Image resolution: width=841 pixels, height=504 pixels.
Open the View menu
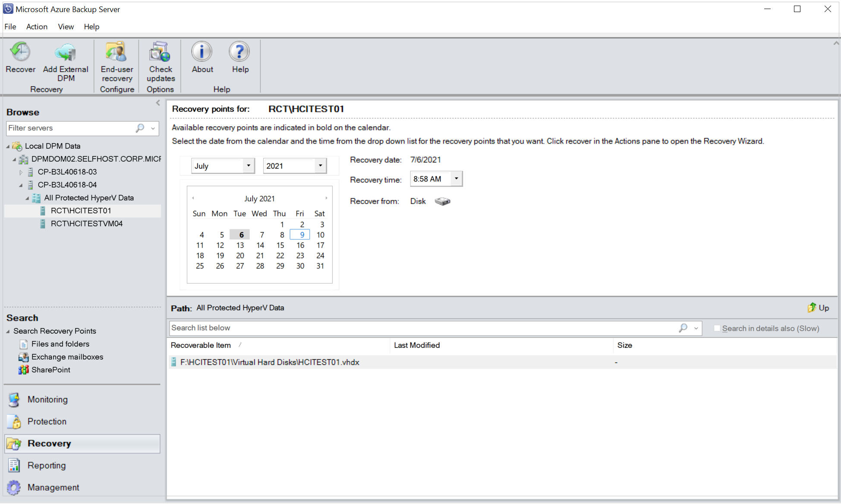pyautogui.click(x=64, y=26)
